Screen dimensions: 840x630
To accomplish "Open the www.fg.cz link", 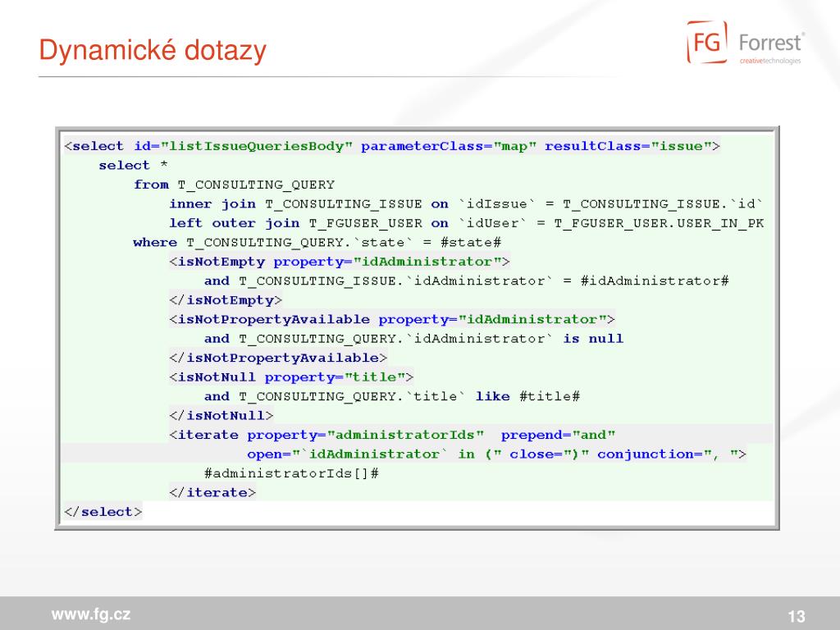I will coord(90,614).
